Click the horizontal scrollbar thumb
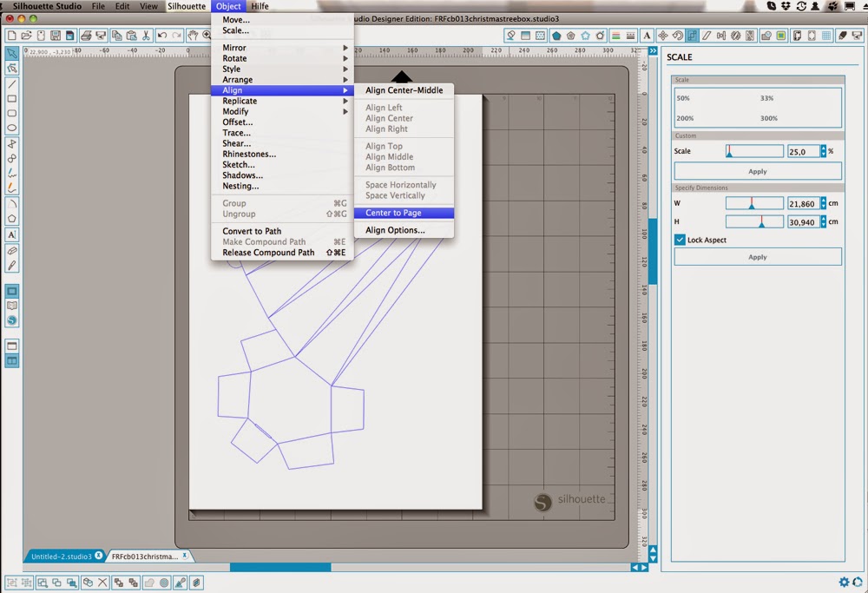 [280, 567]
